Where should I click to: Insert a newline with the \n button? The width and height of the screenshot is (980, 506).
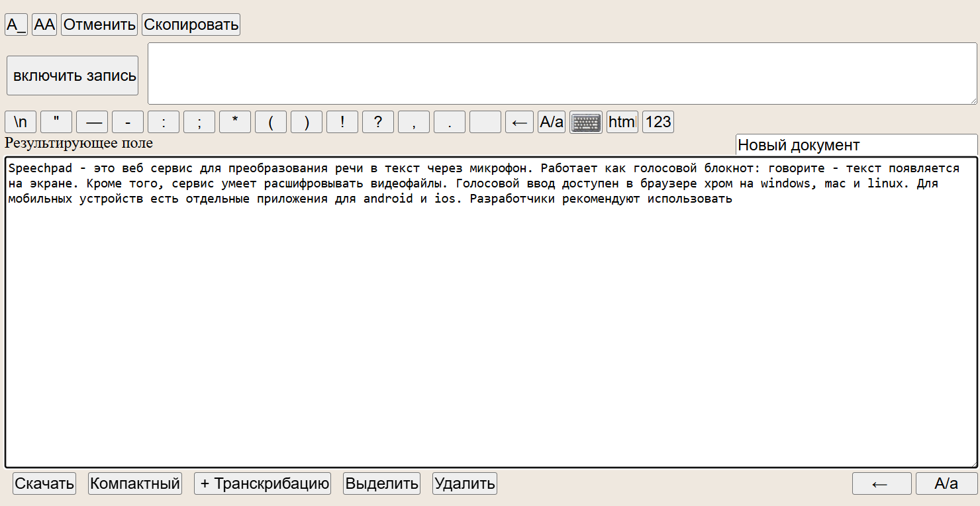point(21,122)
